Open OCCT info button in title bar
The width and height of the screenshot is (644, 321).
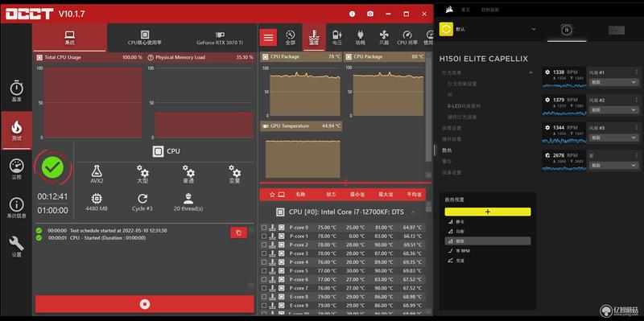click(x=352, y=14)
